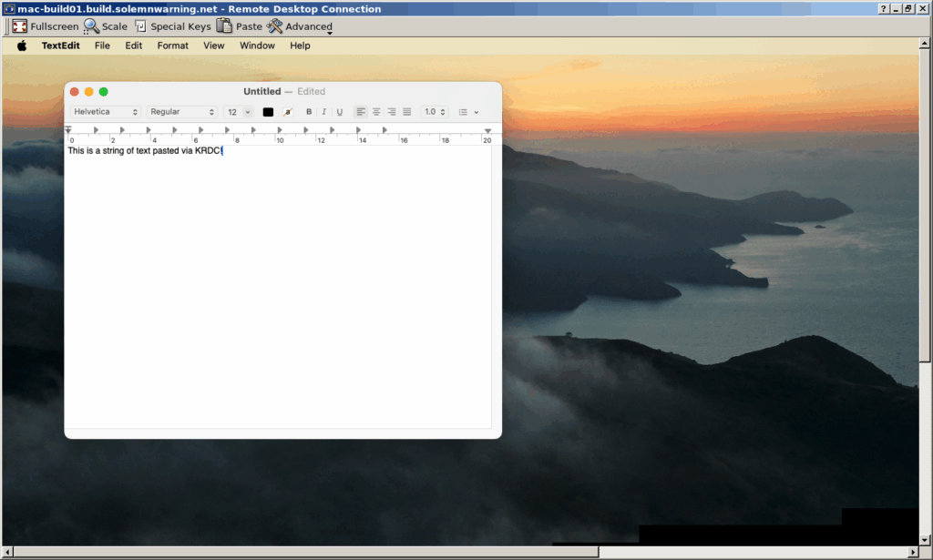Screen dimensions: 933x560
Task: Open the font size dropdown showing 12
Action: click(x=239, y=111)
